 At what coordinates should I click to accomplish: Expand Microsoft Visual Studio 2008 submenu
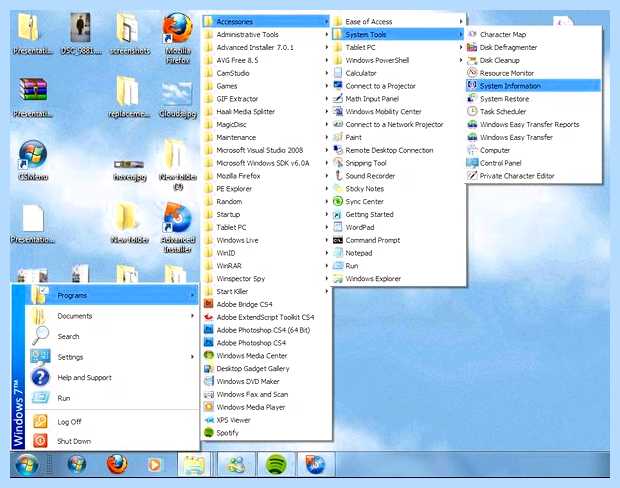click(x=266, y=150)
